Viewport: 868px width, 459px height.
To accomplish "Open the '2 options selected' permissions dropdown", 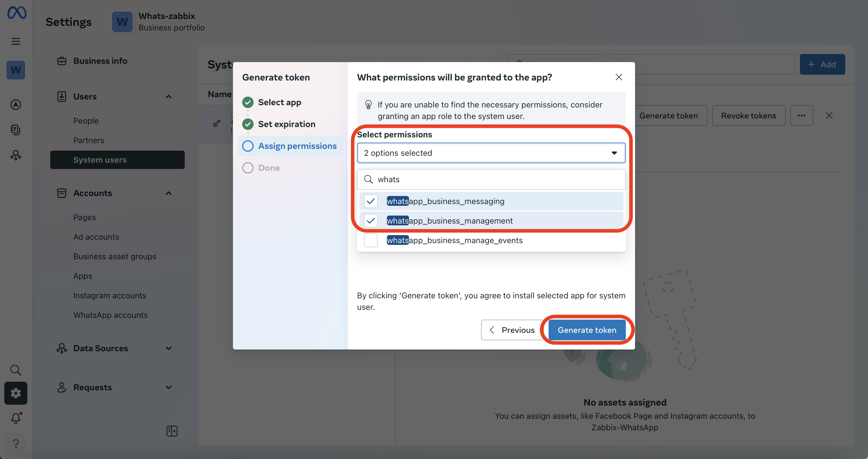I will click(x=491, y=153).
